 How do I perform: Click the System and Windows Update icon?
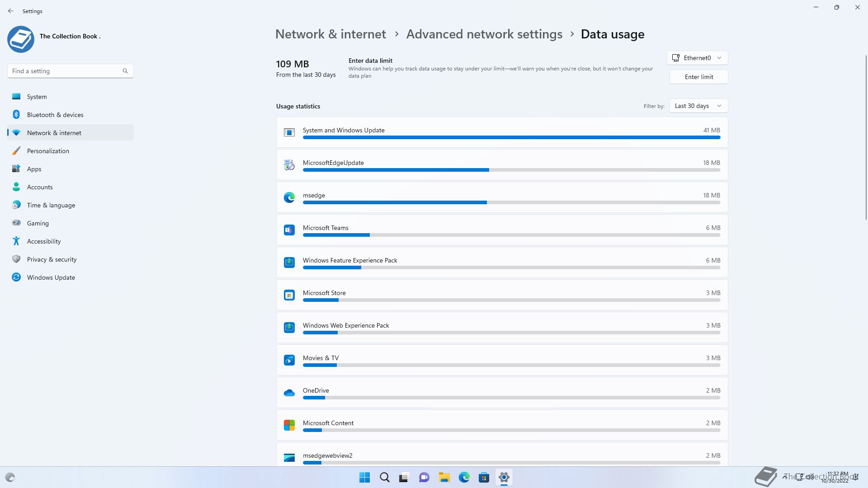pyautogui.click(x=289, y=132)
